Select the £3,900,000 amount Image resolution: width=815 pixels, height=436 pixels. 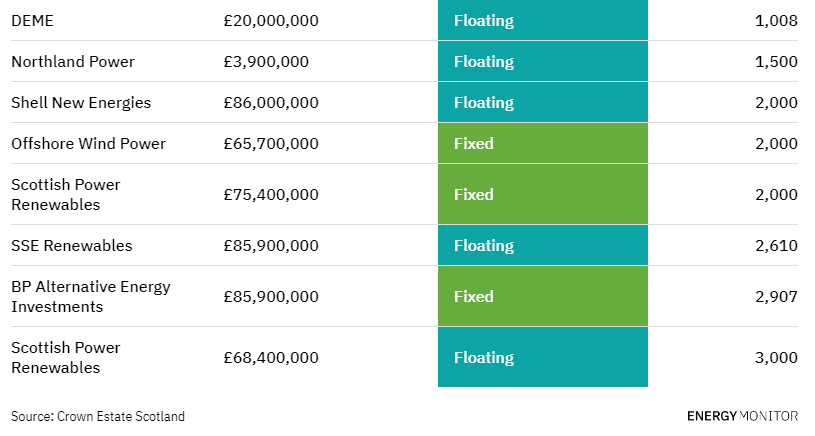tap(266, 62)
